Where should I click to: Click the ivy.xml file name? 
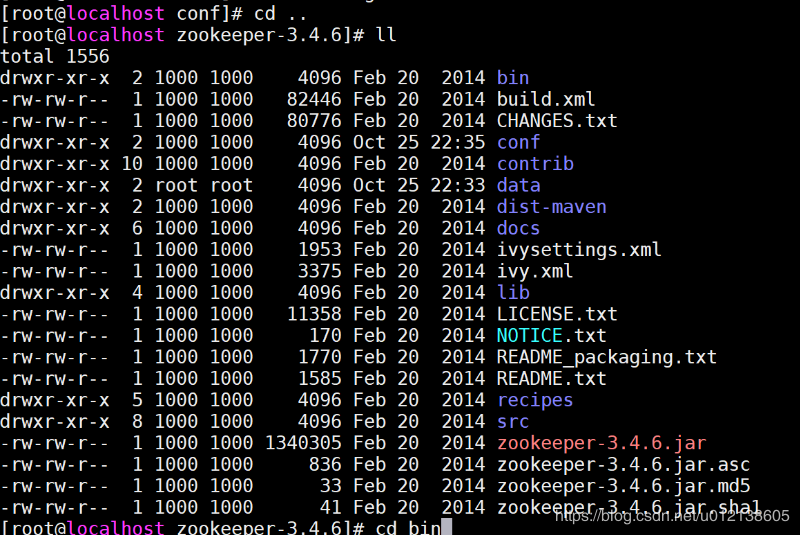coord(535,271)
